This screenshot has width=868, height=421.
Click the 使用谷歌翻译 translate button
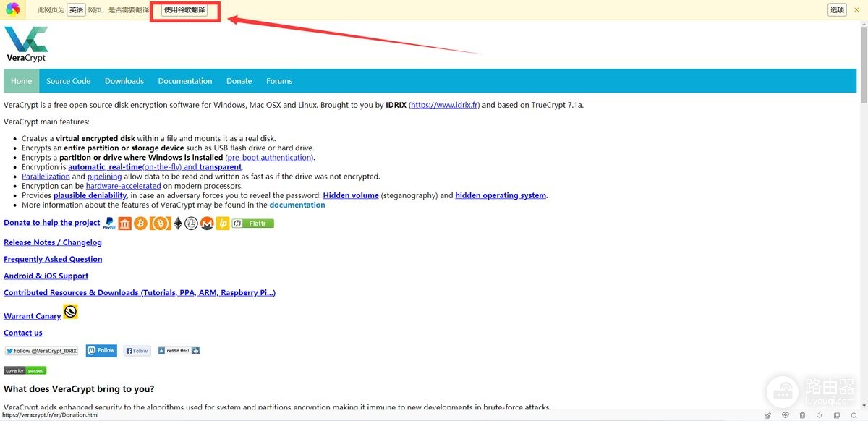point(184,9)
